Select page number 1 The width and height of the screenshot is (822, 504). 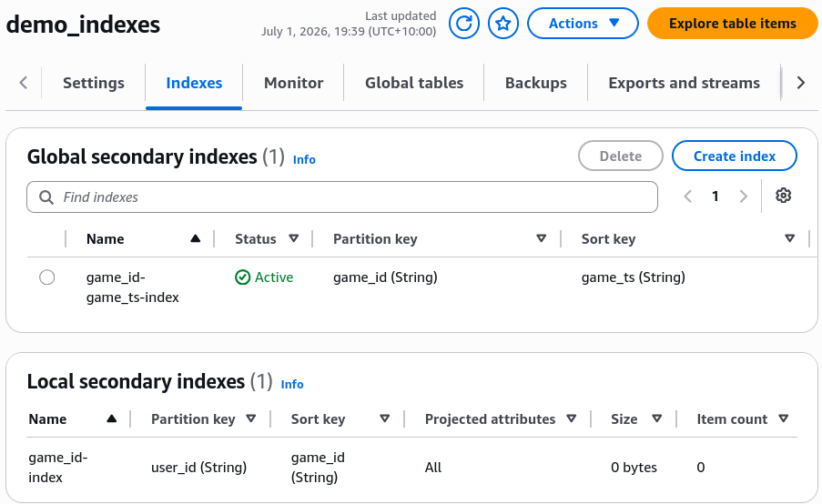pyautogui.click(x=715, y=197)
